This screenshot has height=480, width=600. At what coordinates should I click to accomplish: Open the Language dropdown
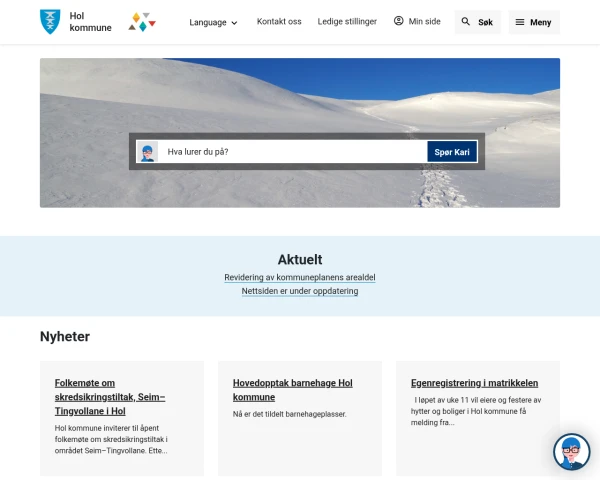(x=213, y=23)
